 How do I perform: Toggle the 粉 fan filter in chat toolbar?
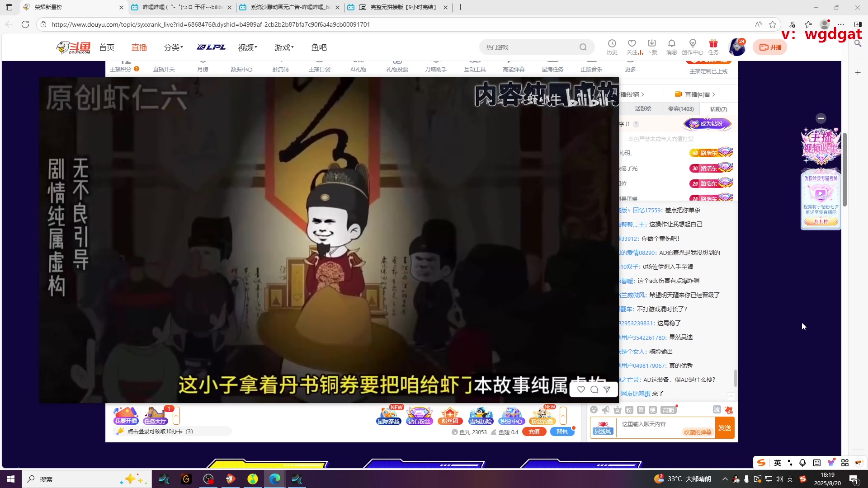pyautogui.click(x=629, y=409)
